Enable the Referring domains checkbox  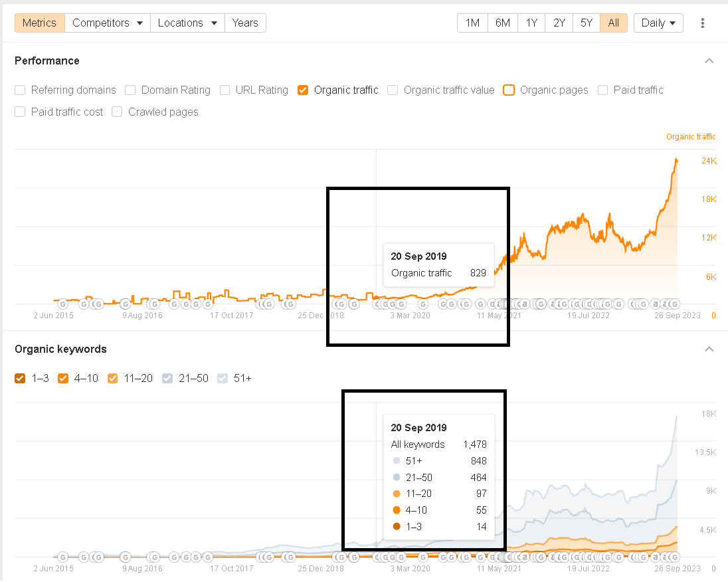pos(20,90)
